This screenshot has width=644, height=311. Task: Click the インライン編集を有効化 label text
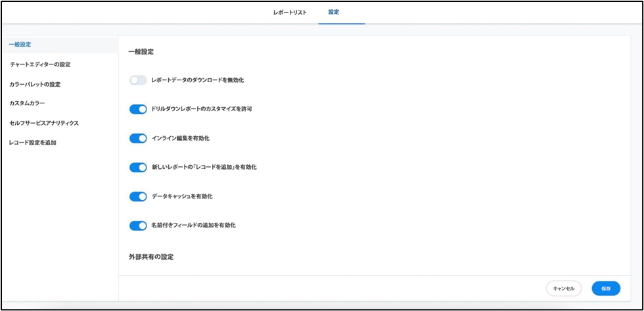click(x=180, y=139)
